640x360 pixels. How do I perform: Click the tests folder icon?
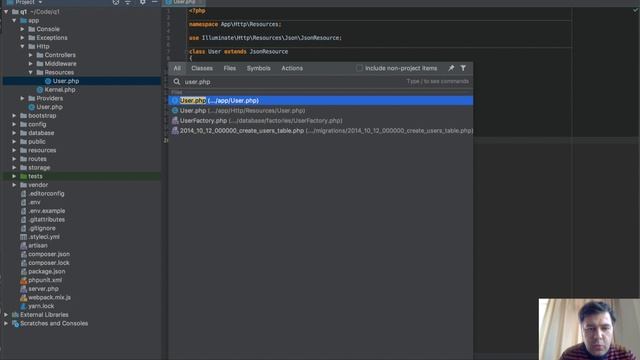(x=23, y=176)
